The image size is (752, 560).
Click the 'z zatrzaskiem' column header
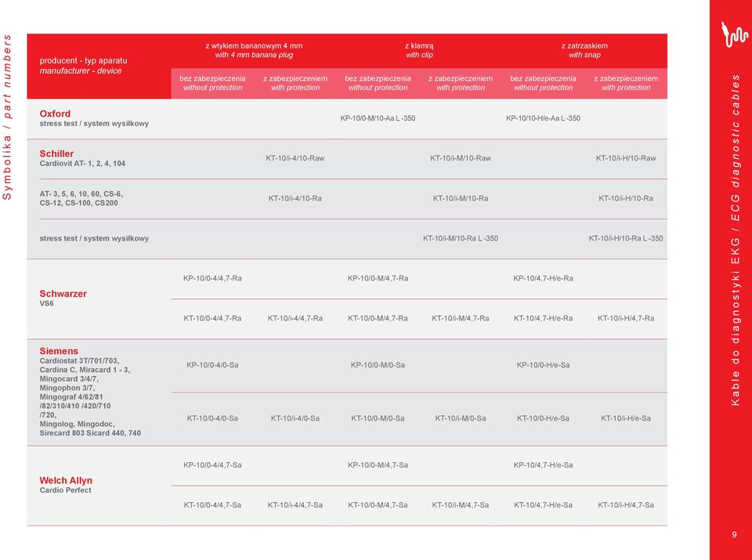[584, 46]
